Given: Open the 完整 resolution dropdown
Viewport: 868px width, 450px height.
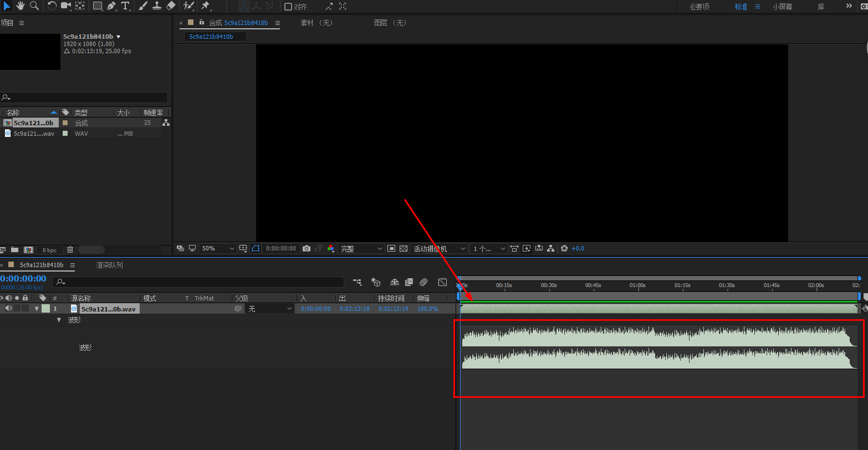Looking at the screenshot, I should pyautogui.click(x=361, y=249).
